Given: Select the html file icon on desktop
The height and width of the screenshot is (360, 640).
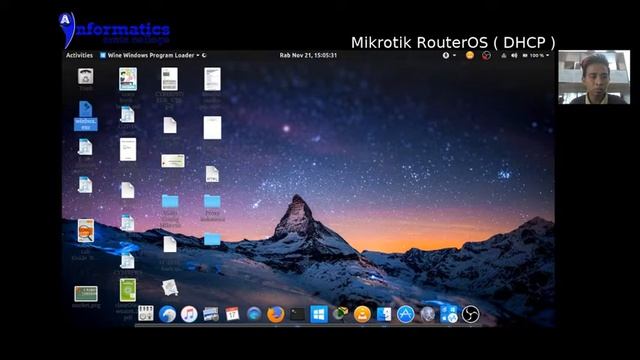Looking at the screenshot, I should (212, 174).
